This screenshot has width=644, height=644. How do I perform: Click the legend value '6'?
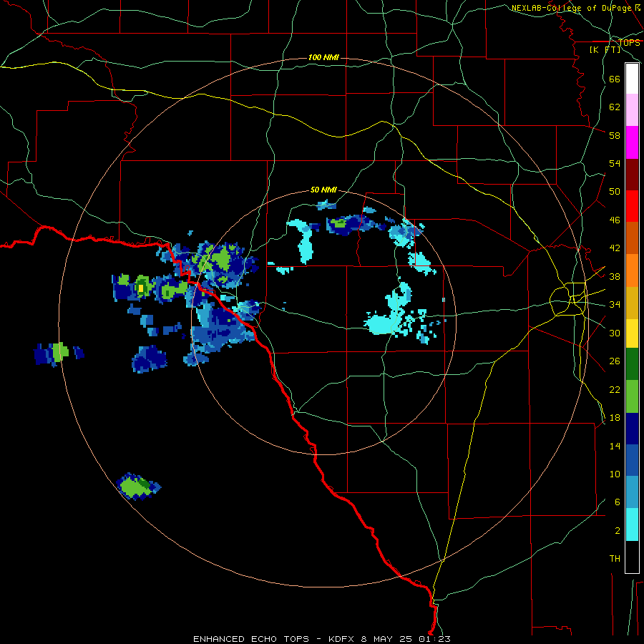click(x=618, y=502)
